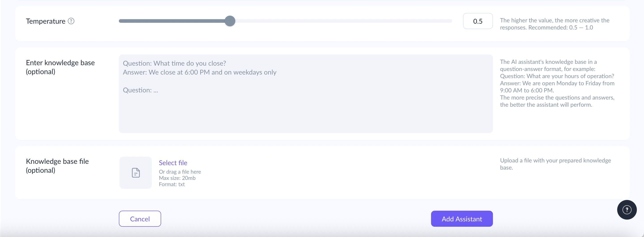Click the "Upload a file" hint text
644x237 pixels.
[555, 164]
